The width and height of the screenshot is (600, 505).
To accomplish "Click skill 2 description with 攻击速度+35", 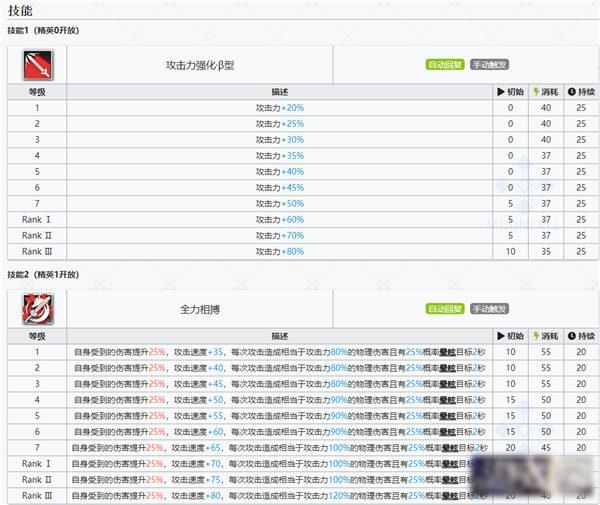I will (x=279, y=352).
